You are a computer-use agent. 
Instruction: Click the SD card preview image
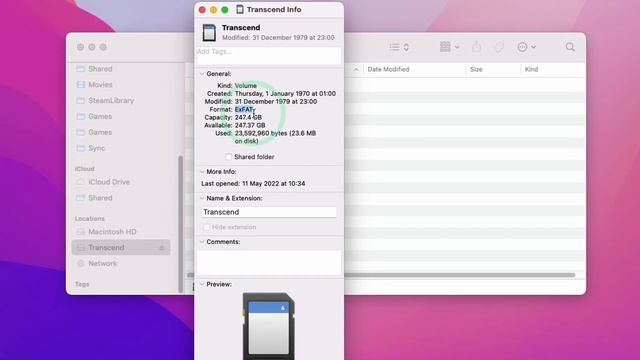point(269,326)
